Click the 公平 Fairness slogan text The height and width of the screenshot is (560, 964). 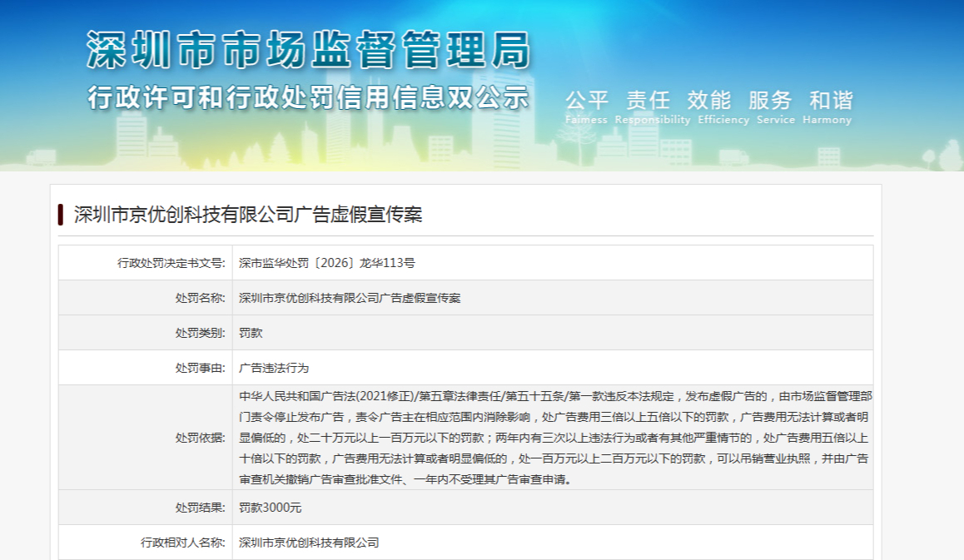(587, 107)
